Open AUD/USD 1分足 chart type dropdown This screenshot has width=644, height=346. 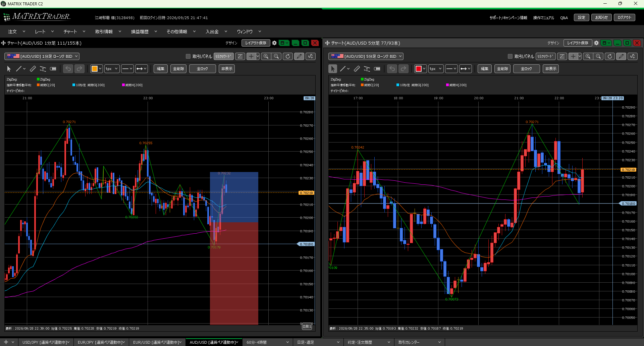42,56
